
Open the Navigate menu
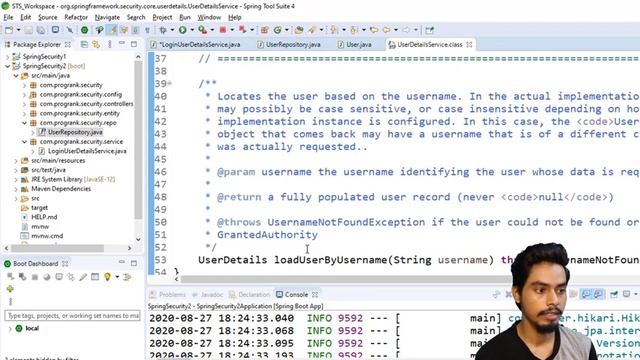[x=107, y=17]
